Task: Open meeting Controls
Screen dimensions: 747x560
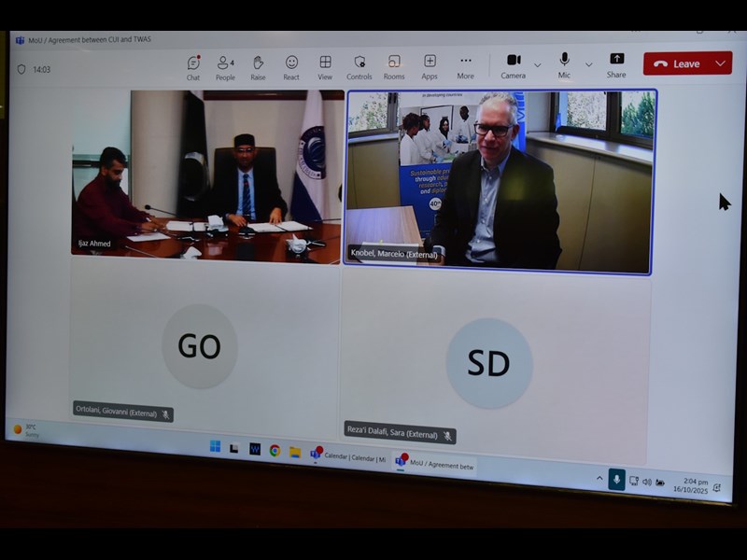Action: tap(359, 66)
